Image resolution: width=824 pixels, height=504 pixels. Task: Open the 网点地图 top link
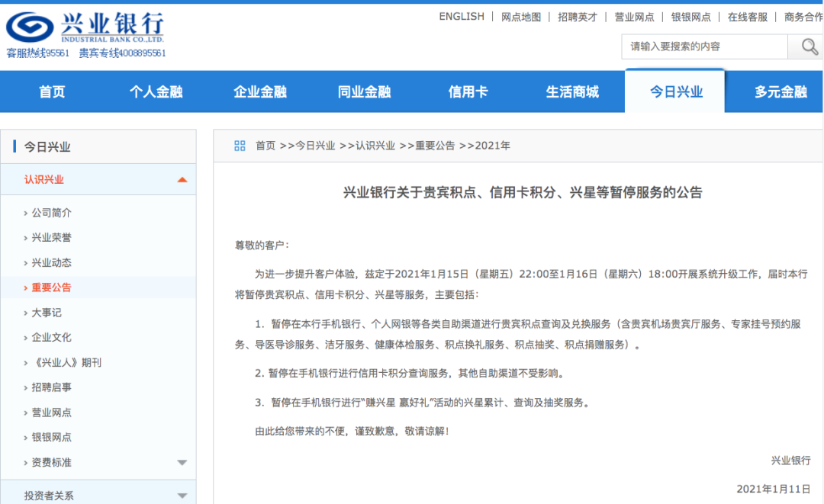pyautogui.click(x=521, y=17)
